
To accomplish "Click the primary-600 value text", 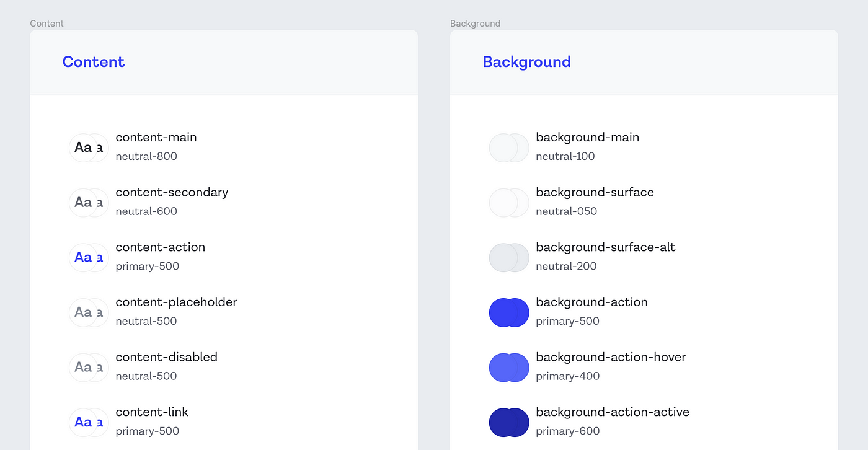I will 568,431.
